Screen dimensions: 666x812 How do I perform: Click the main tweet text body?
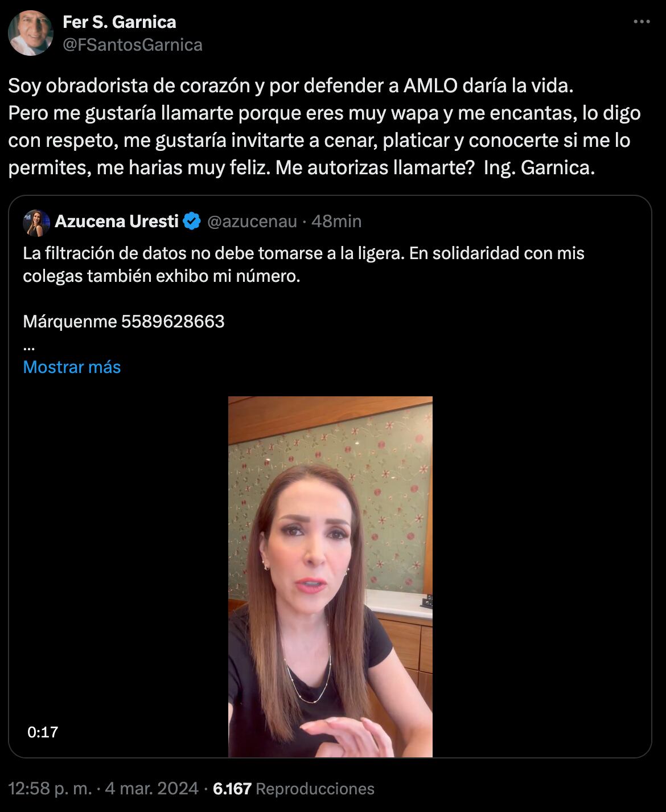point(324,126)
